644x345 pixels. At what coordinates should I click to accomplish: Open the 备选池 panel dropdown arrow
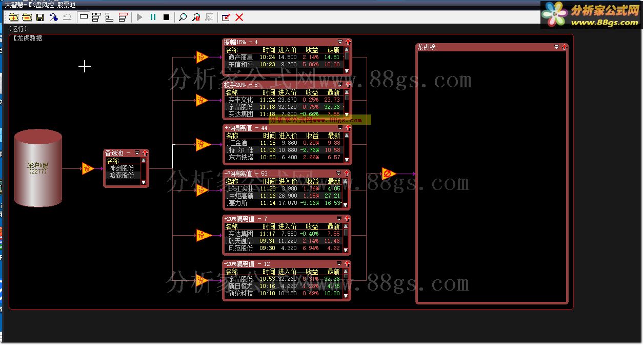point(137,153)
